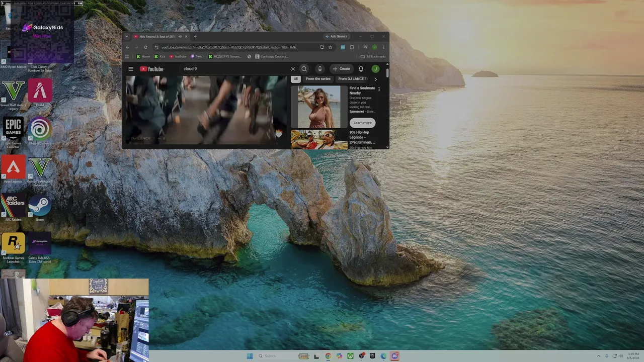Screen dimensions: 644x362
Task: Open the Twitch bookmark
Action: coord(198,56)
